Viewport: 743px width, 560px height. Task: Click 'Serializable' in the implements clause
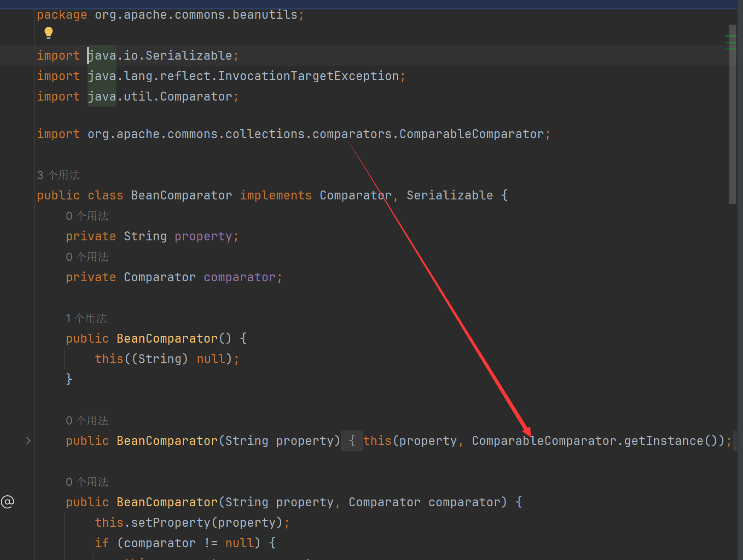point(450,195)
